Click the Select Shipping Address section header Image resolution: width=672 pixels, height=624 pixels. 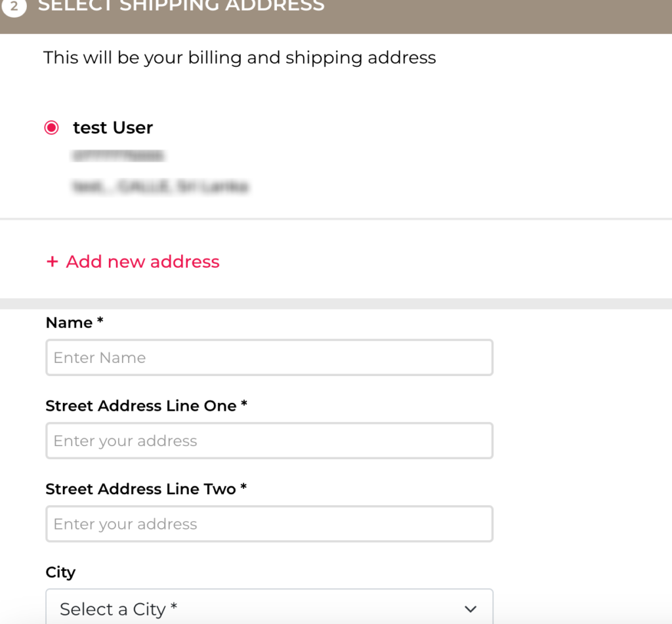(181, 7)
